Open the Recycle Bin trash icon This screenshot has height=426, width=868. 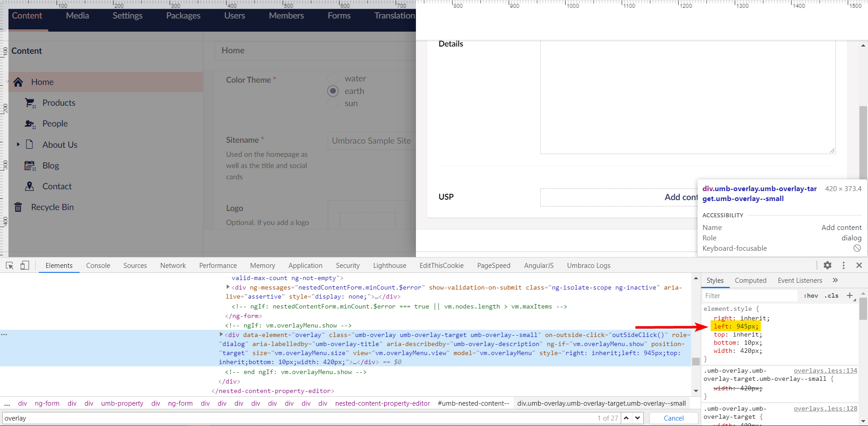[18, 207]
